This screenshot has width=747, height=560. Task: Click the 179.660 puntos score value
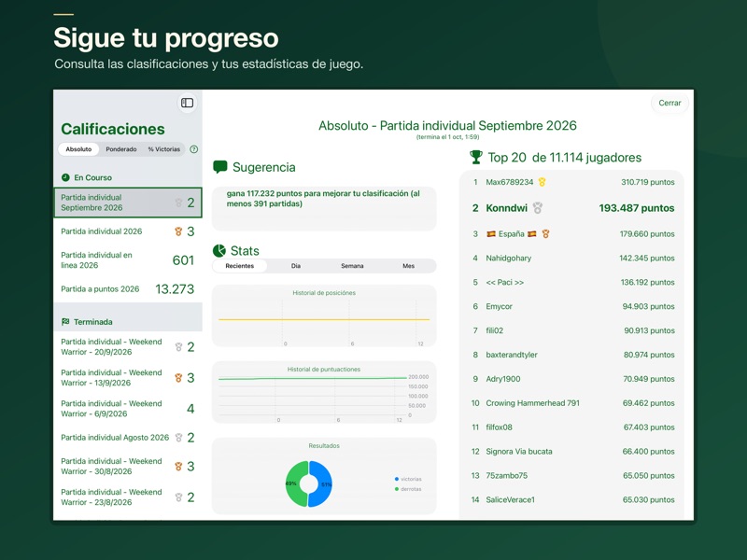click(x=647, y=234)
